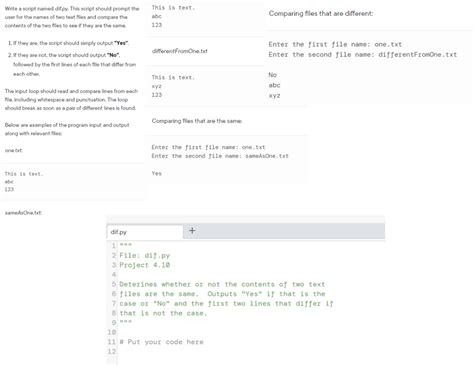Screen dimensions: 474x366
Task: Select the 'No' output line
Action: [x=272, y=75]
